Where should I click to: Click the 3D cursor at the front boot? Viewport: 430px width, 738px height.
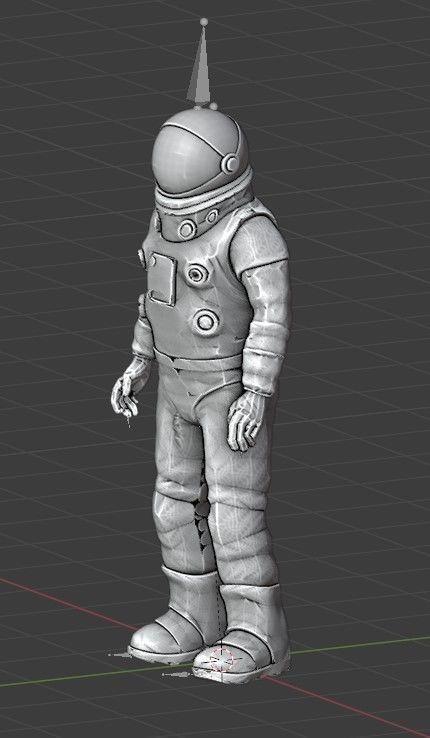click(222, 658)
